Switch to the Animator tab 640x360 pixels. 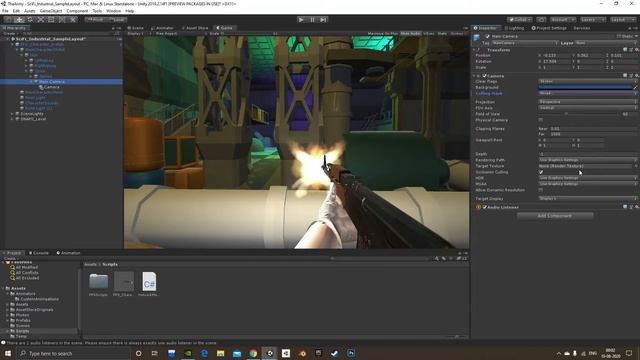pyautogui.click(x=162, y=28)
